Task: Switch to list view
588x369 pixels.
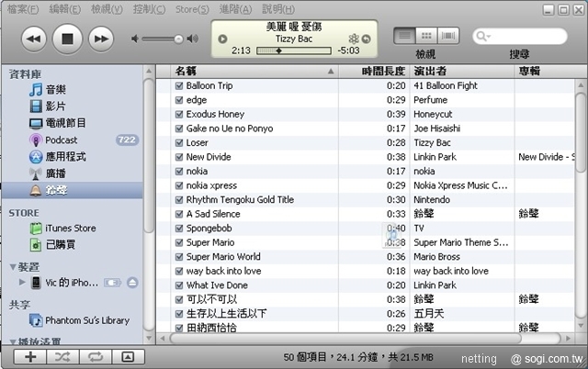Action: pyautogui.click(x=404, y=36)
